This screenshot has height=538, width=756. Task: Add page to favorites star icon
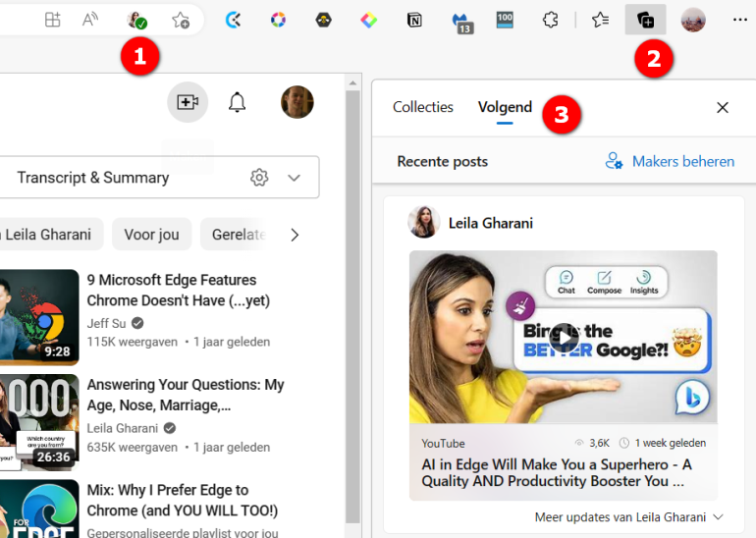[x=181, y=21]
